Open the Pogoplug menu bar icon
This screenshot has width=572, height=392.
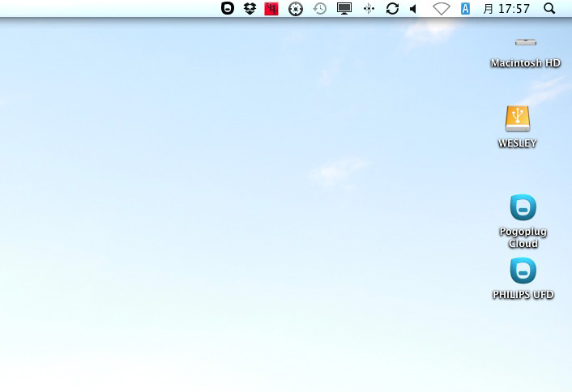click(x=228, y=8)
